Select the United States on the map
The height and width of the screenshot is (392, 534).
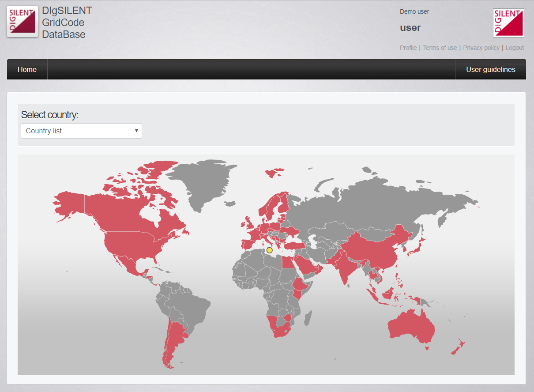pos(132,245)
